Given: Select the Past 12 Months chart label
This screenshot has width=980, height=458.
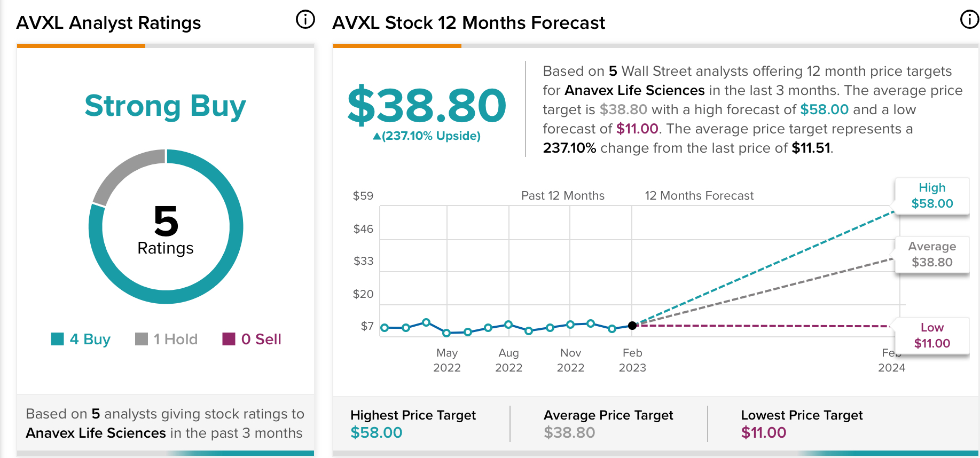Looking at the screenshot, I should click(x=563, y=196).
